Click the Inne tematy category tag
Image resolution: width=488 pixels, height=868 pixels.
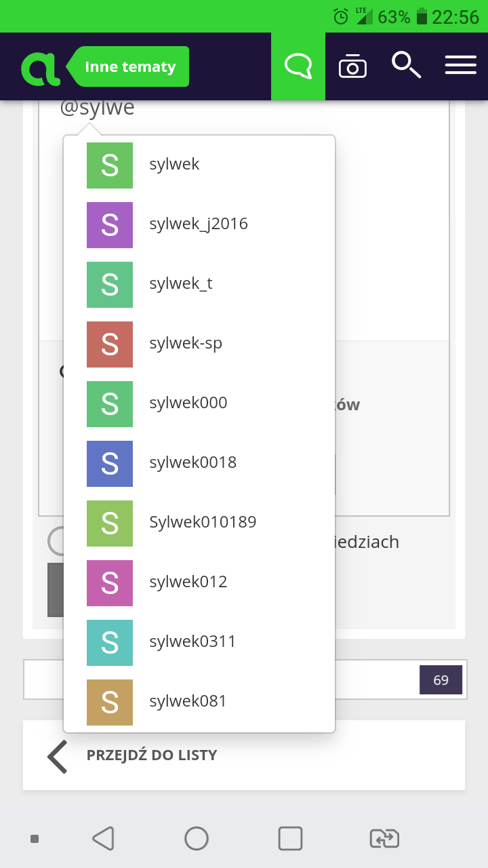130,66
